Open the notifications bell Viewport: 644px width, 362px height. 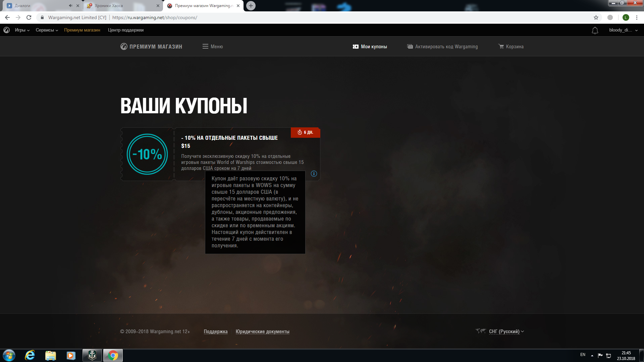595,31
